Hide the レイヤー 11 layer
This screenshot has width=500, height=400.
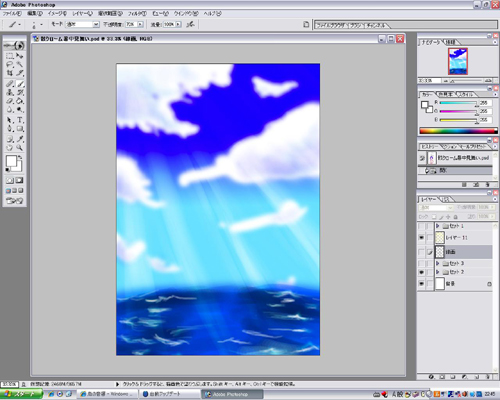point(421,238)
